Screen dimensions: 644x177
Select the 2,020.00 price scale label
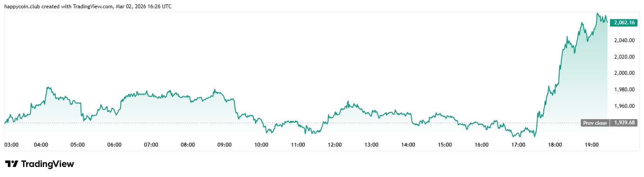tap(624, 57)
